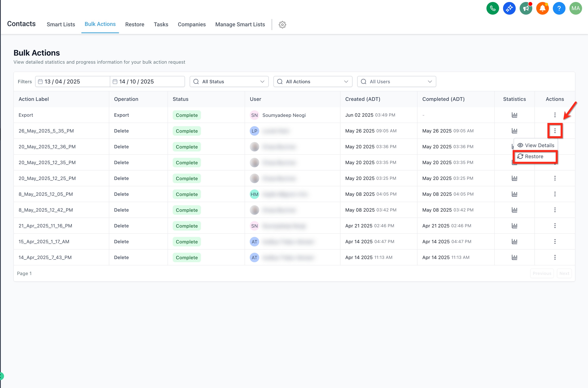Expand the All Status filter dropdown
Image resolution: width=588 pixels, height=388 pixels.
229,82
